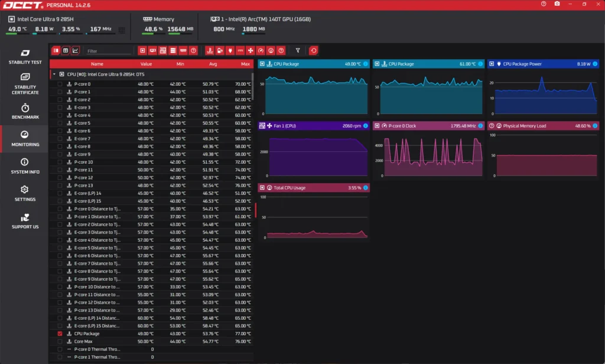Check the Core Max row checkbox

(60, 342)
